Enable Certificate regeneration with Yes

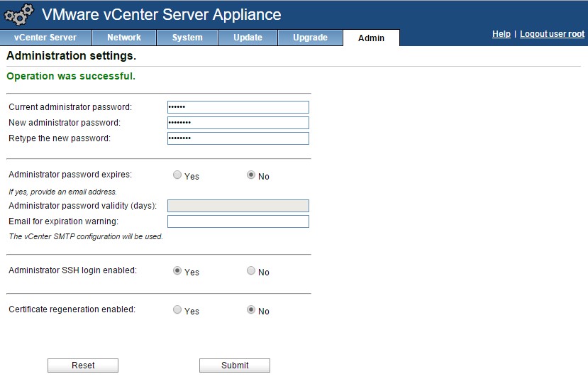(177, 309)
